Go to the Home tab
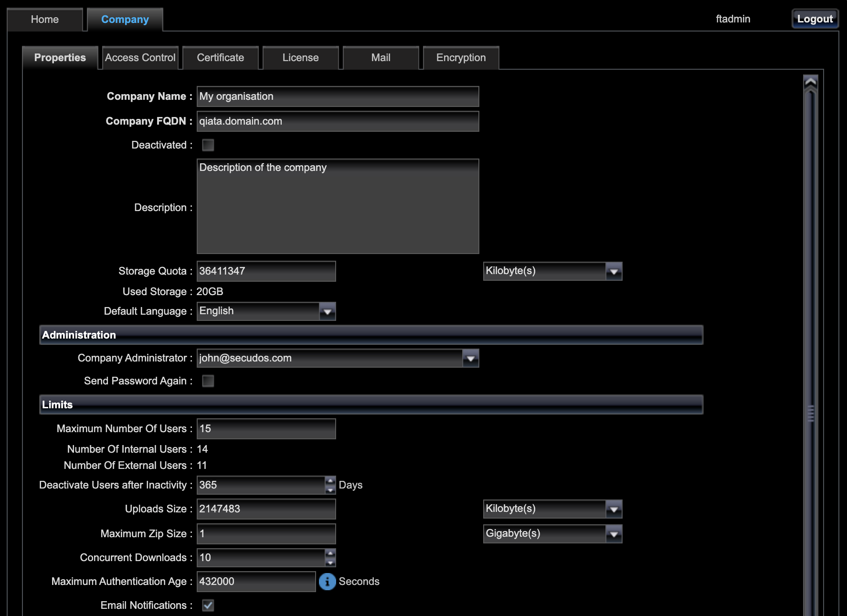The height and width of the screenshot is (616, 847). click(45, 20)
